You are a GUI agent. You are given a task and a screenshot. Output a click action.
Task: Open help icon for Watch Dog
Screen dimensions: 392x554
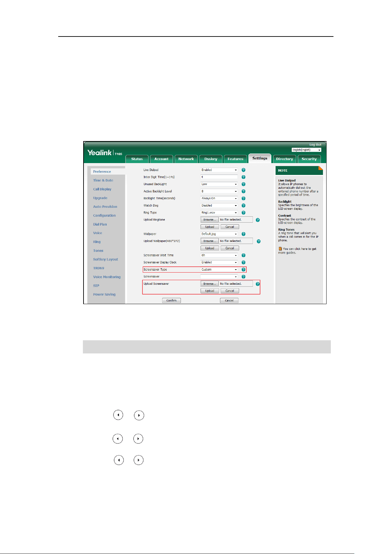pos(243,205)
